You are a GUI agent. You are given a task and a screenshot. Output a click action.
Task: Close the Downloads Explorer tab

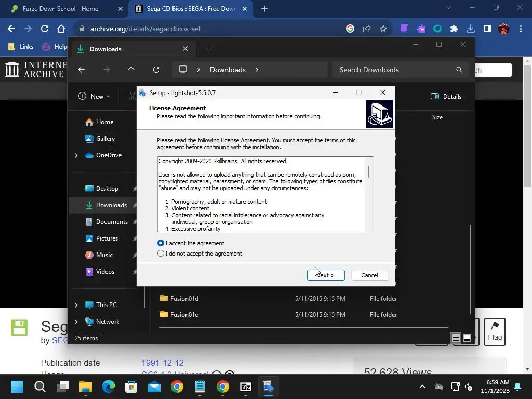(x=185, y=49)
